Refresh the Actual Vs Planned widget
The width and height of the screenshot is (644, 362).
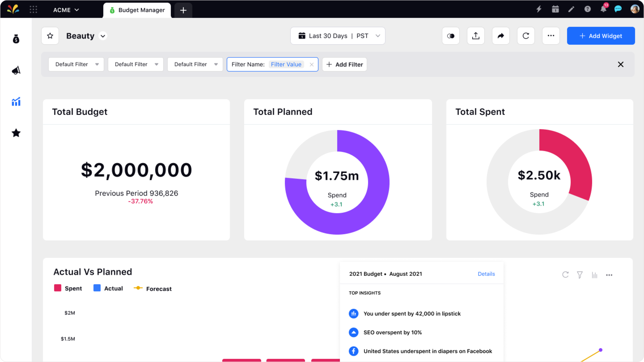pyautogui.click(x=565, y=275)
